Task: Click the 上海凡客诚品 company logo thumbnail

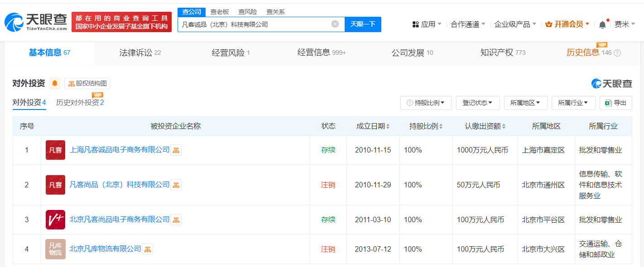Action: (x=55, y=150)
